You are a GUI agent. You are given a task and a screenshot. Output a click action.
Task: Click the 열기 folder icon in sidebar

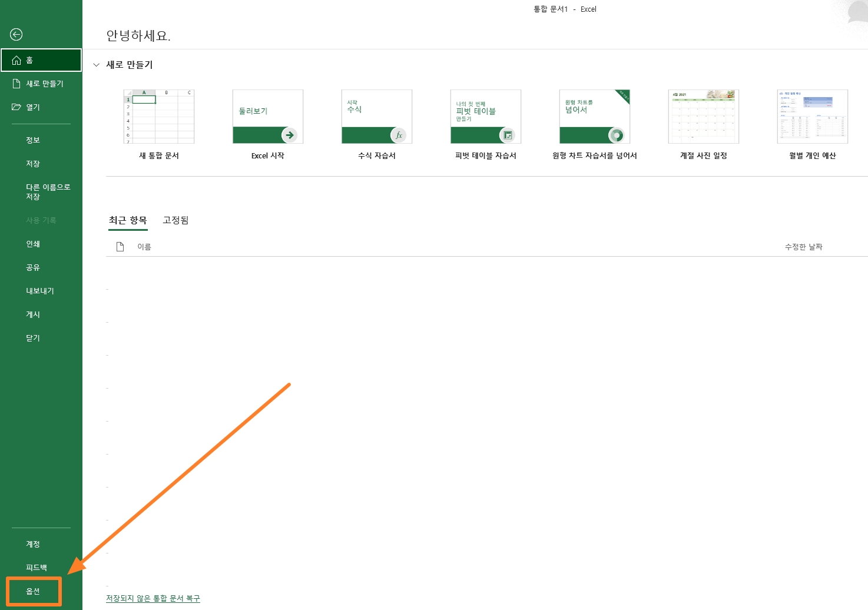(16, 107)
